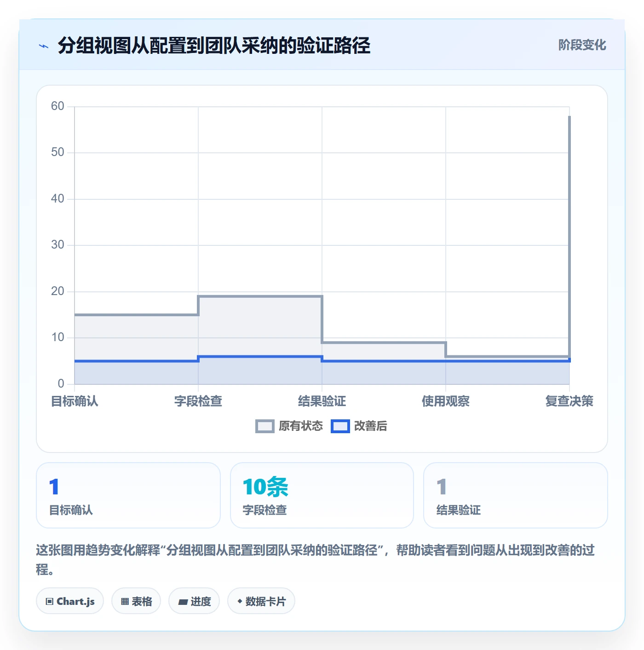Viewport: 644px width, 650px height.
Task: Open the 10条 字段检查 data card
Action: [x=322, y=495]
